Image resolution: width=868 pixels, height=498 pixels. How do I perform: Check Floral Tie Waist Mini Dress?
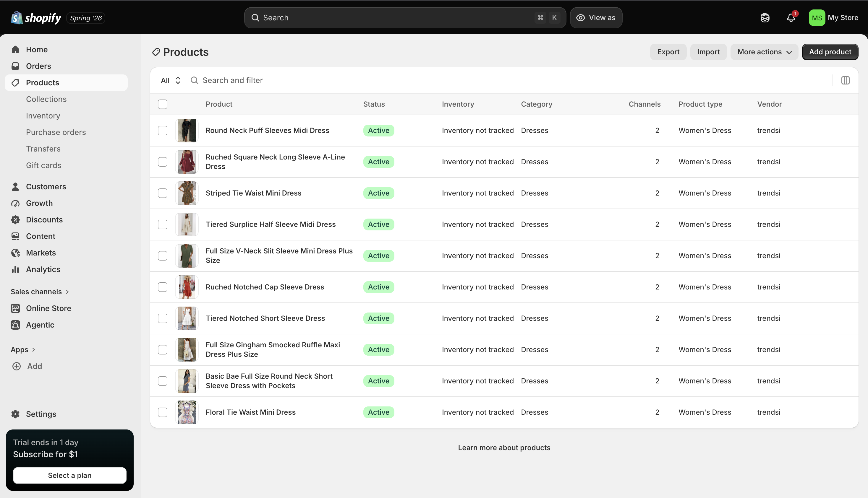click(163, 412)
